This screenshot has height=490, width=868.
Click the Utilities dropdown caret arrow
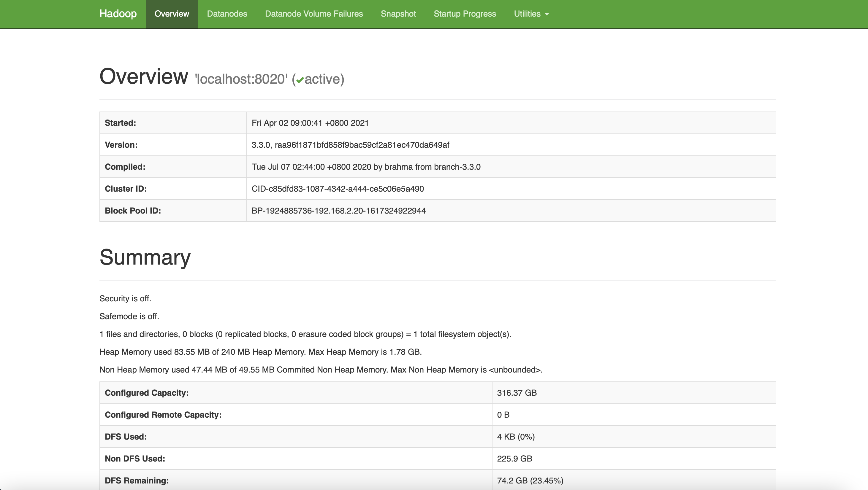[547, 14]
